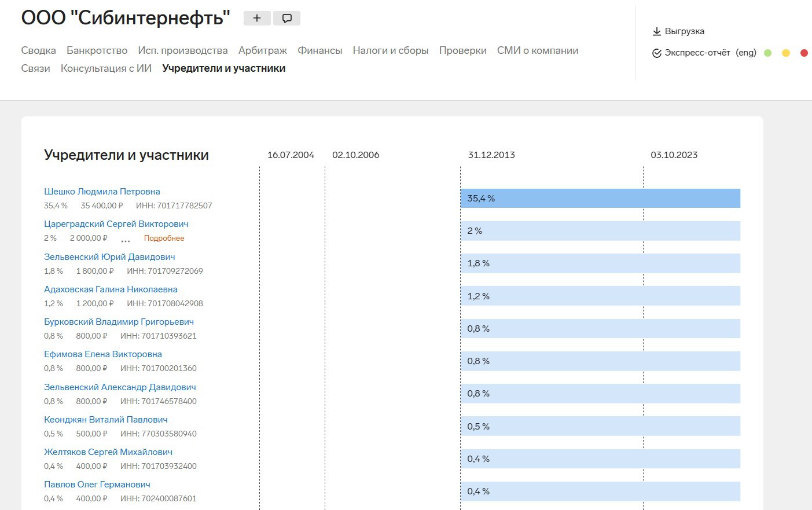
Task: Open the comment bubble icon
Action: pyautogui.click(x=286, y=19)
